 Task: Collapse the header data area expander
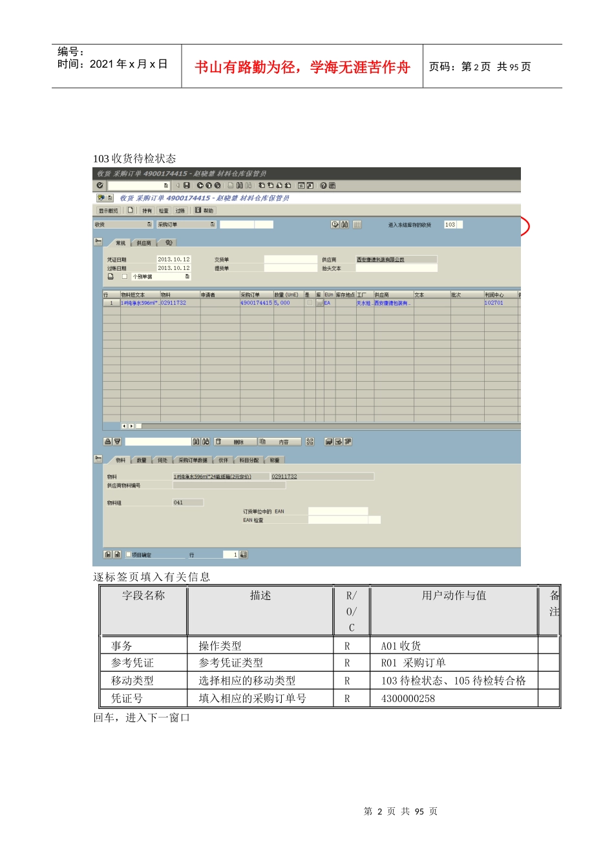[98, 242]
